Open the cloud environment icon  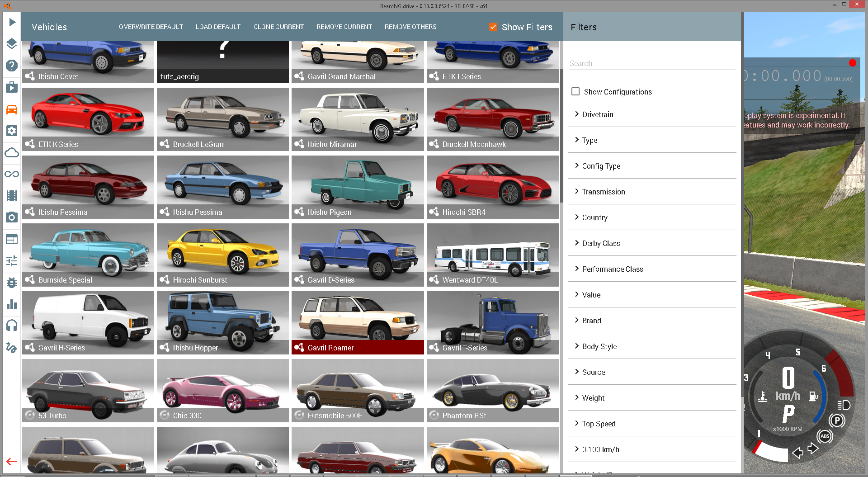pos(12,152)
